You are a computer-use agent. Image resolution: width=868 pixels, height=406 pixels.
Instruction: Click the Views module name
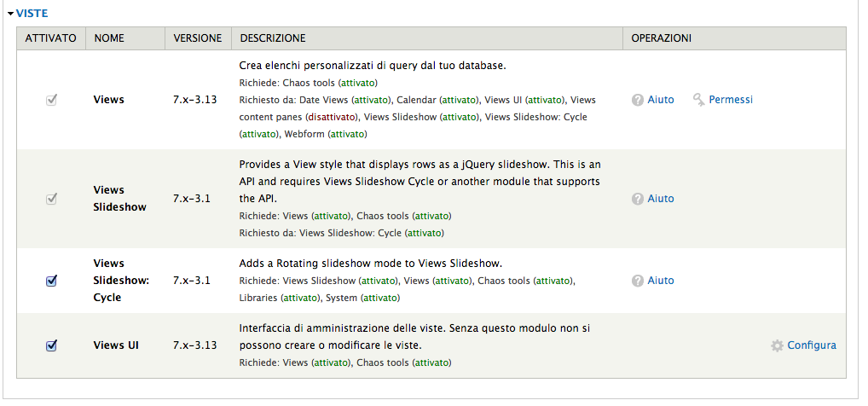pos(108,100)
